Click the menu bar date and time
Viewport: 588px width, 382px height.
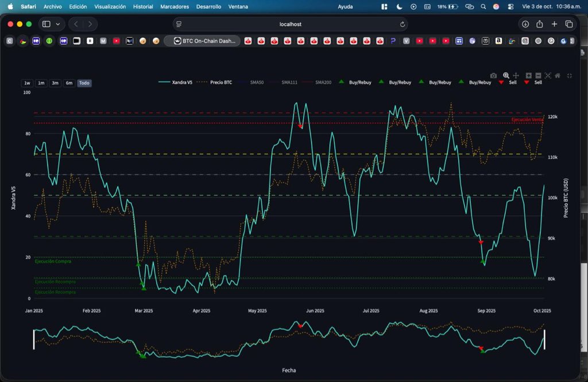(x=551, y=6)
